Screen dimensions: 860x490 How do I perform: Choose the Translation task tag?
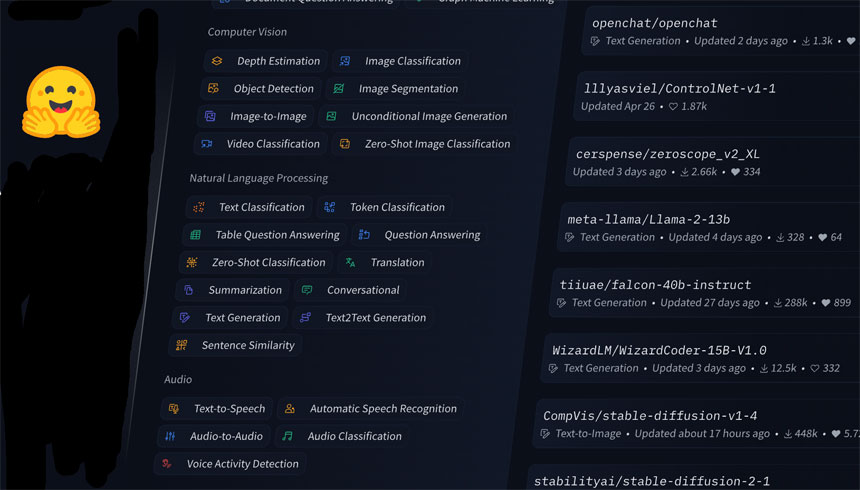pos(384,262)
